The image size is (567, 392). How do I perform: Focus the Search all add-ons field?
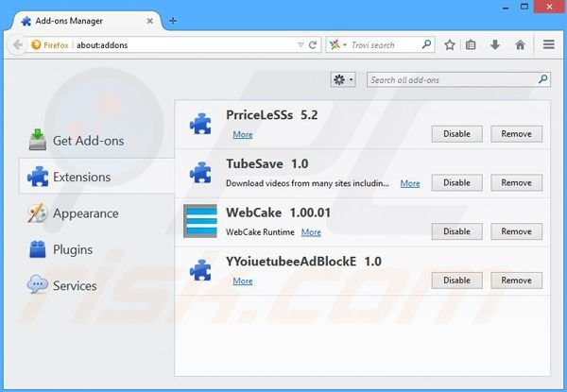(458, 79)
